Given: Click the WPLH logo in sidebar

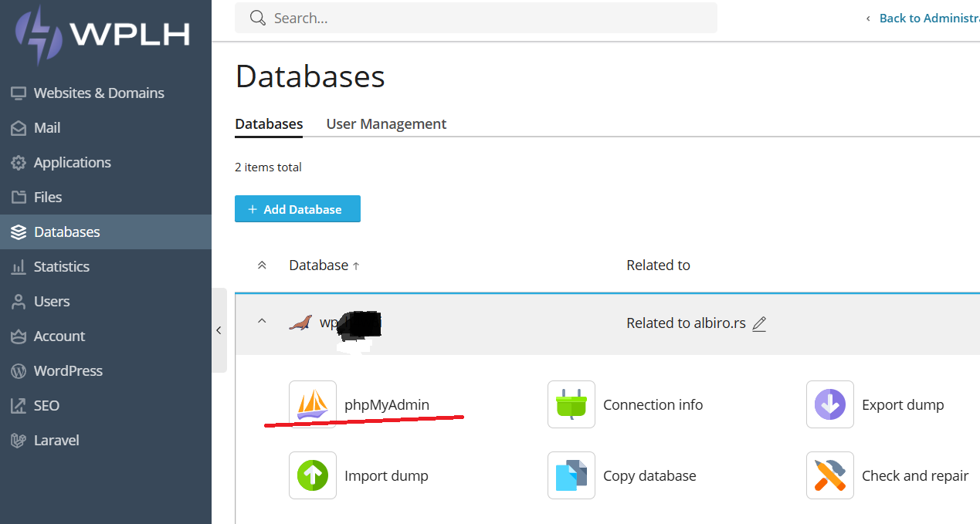Looking at the screenshot, I should click(x=103, y=34).
